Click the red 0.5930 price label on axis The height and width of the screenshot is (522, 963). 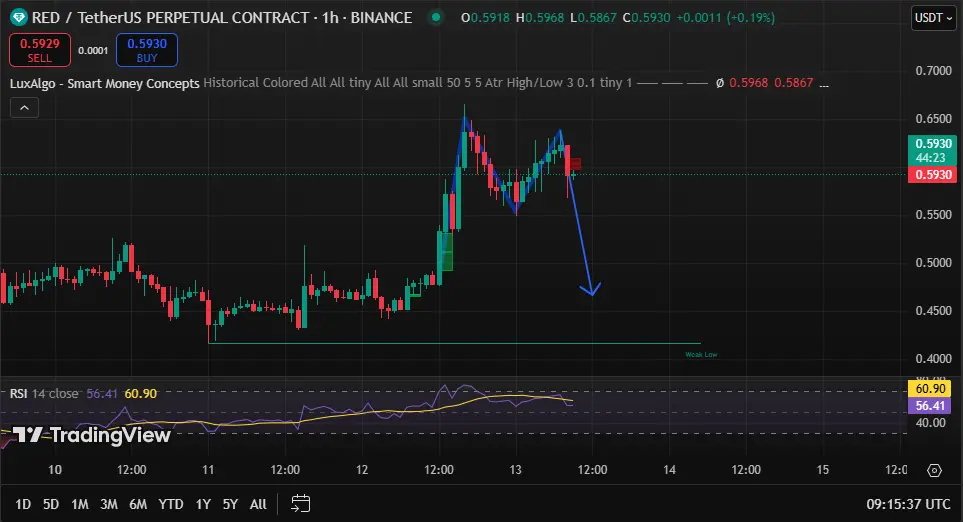coord(932,174)
